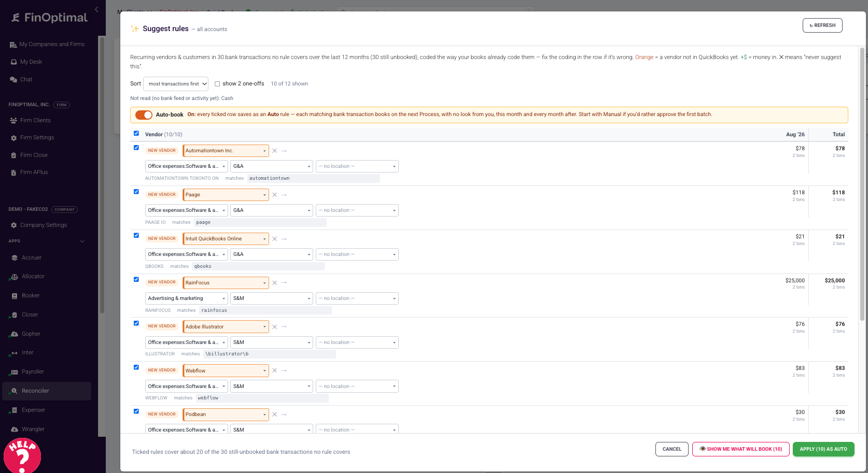Click the Cancel button

click(672, 449)
